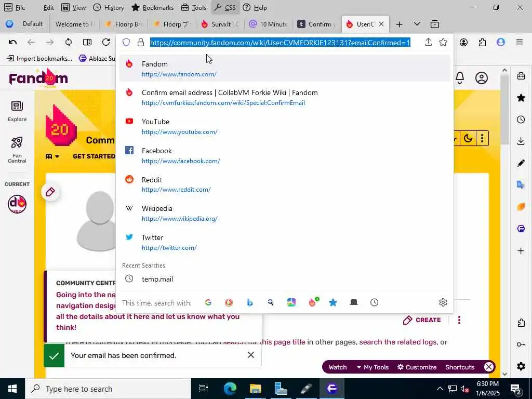Click the site security padlock icon
Viewport: 532px width, 399px height.
click(141, 42)
